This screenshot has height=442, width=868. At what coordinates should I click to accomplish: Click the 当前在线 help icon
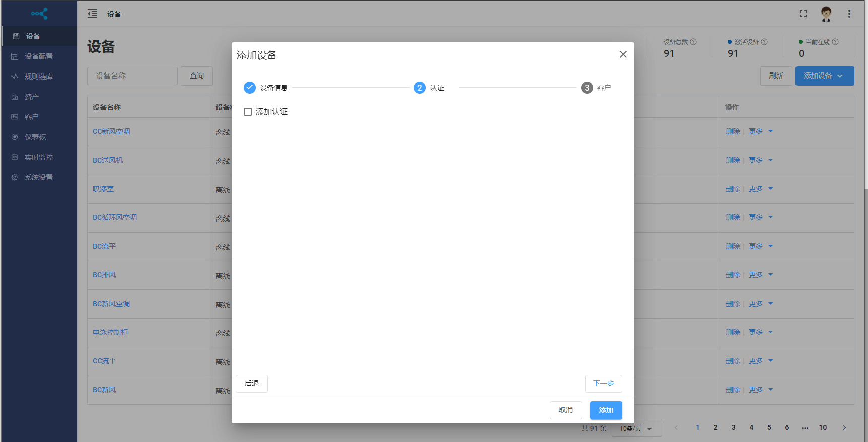[x=835, y=42]
